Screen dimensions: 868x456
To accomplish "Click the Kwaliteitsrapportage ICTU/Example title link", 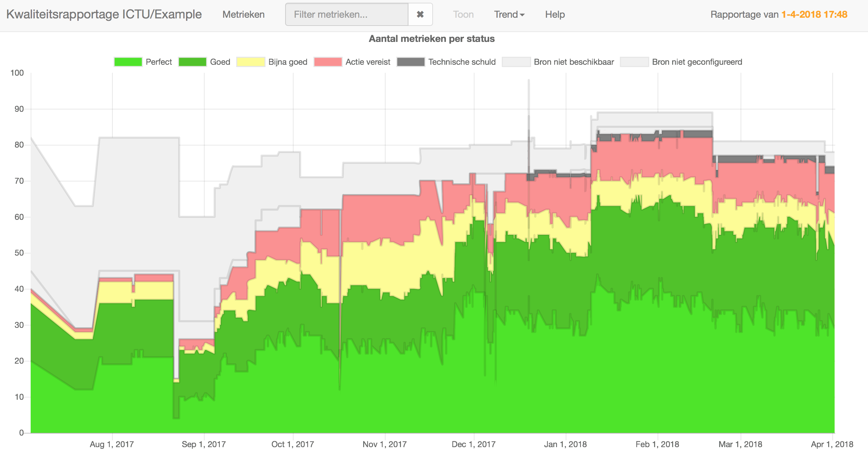I will point(104,14).
